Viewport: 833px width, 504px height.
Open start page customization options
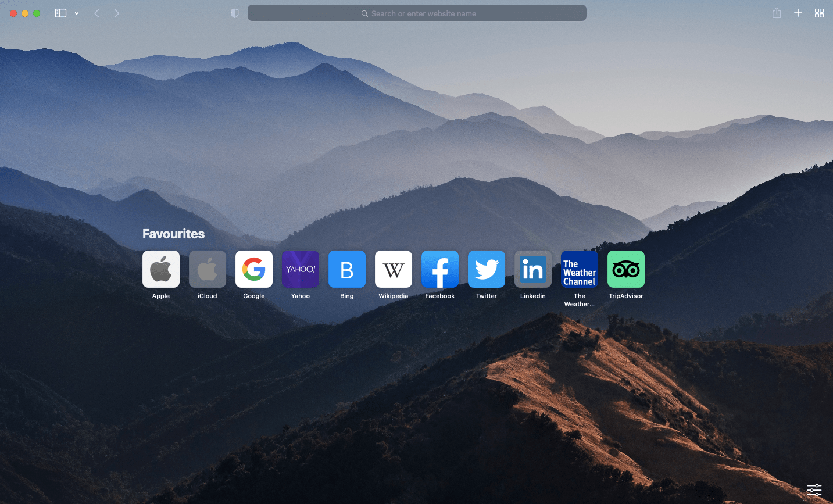point(814,490)
